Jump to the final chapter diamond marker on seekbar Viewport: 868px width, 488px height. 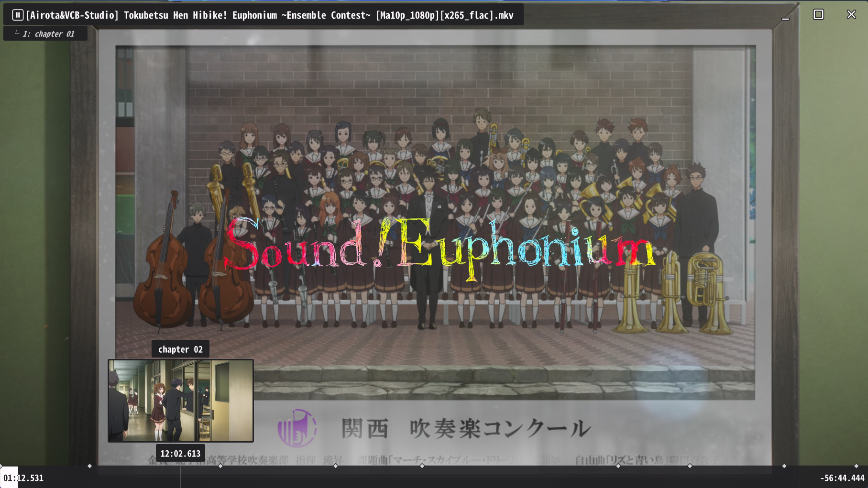coord(857,466)
